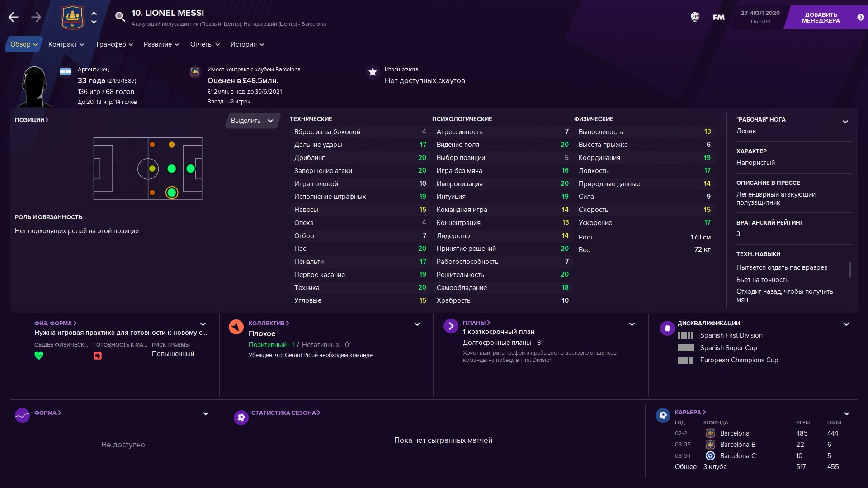Select central attacking midfielder position dot
This screenshot has height=488, width=868.
[x=171, y=169]
